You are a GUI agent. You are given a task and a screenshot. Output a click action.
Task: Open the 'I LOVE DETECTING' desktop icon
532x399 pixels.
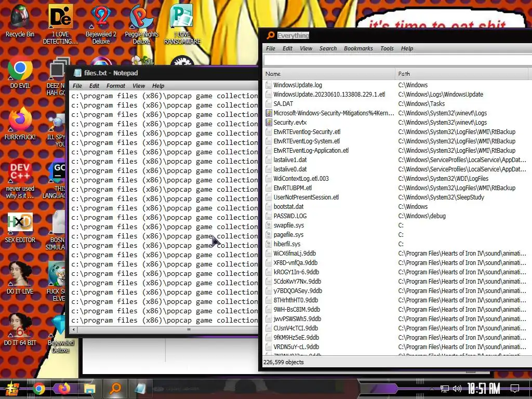pos(60,24)
